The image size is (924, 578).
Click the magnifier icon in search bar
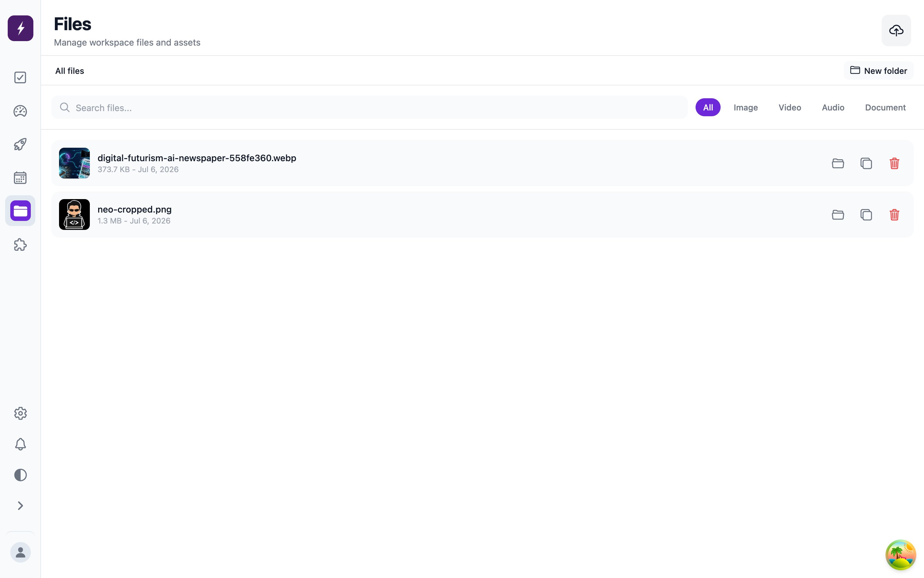pyautogui.click(x=65, y=108)
